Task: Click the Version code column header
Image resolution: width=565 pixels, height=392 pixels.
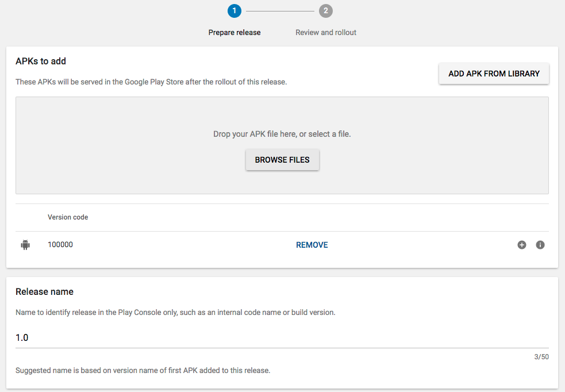Action: coord(68,217)
